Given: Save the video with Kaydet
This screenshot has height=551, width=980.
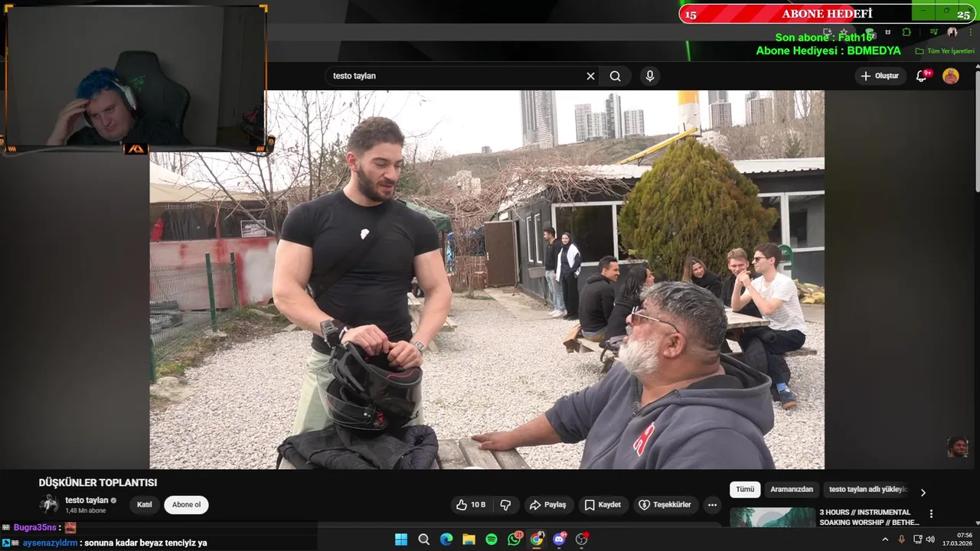Looking at the screenshot, I should pyautogui.click(x=603, y=505).
